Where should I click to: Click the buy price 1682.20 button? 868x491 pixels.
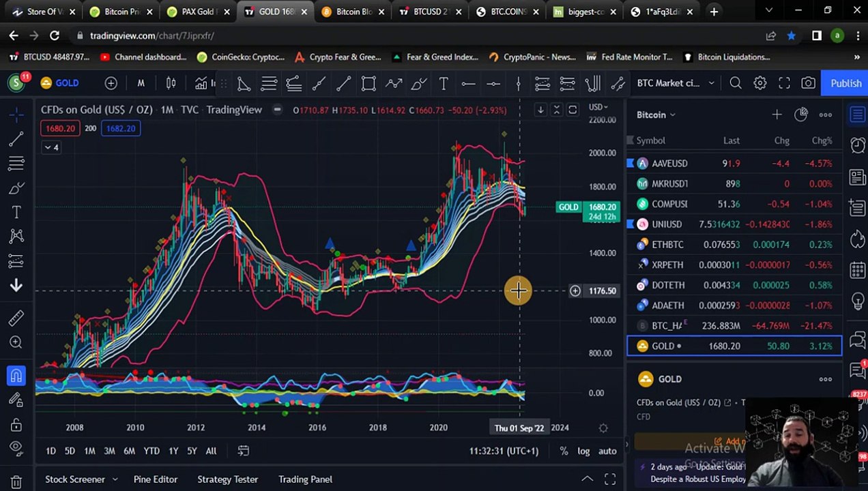pyautogui.click(x=121, y=128)
